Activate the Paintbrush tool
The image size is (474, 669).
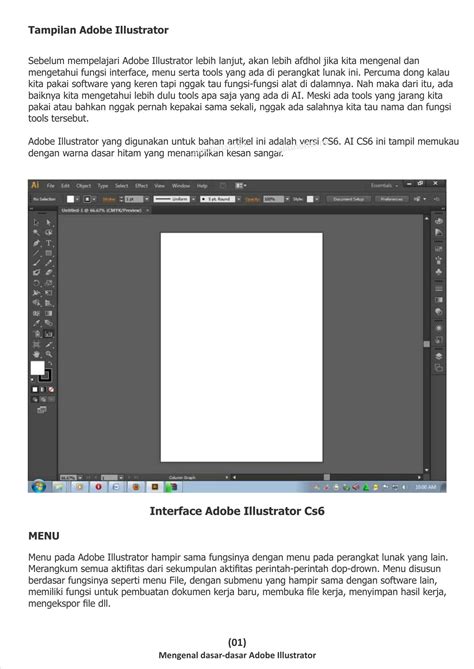click(x=37, y=263)
